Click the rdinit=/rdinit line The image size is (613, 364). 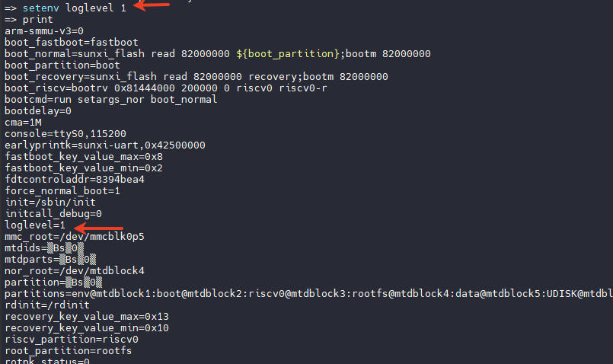point(47,305)
